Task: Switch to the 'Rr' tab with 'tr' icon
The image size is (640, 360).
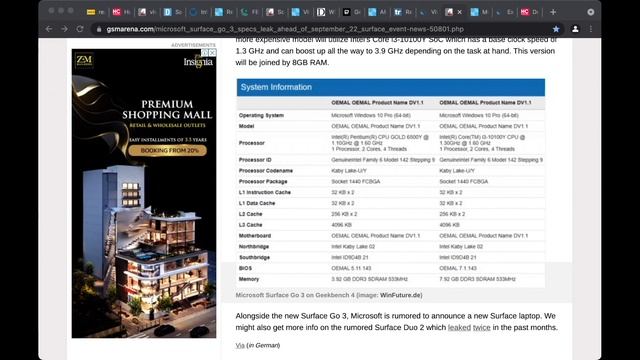Action: point(403,12)
